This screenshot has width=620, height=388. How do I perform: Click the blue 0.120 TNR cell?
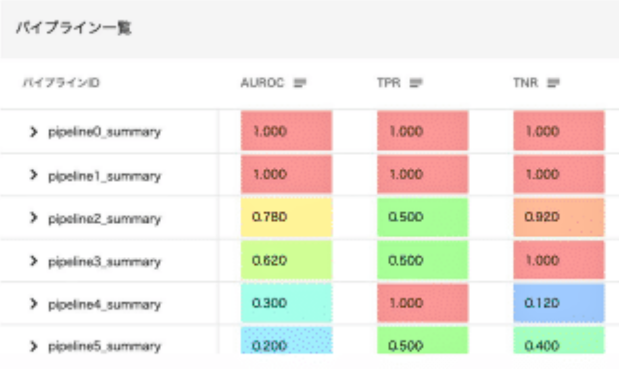(559, 303)
